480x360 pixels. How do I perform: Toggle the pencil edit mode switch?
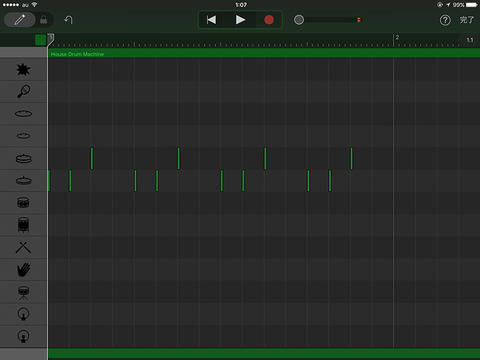[x=20, y=20]
